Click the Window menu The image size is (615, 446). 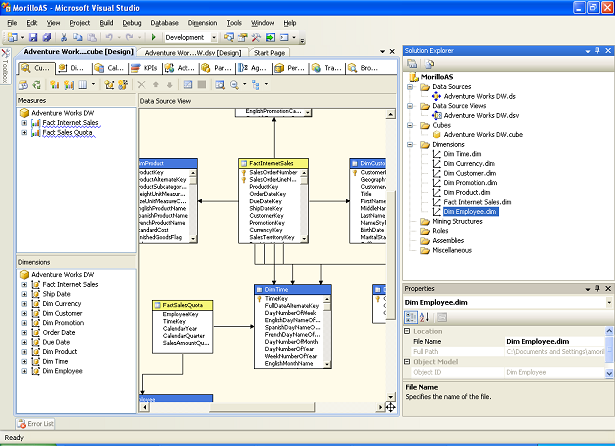click(262, 23)
